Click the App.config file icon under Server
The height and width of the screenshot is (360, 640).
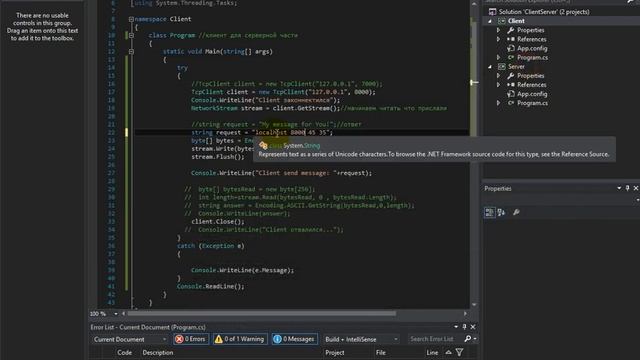coord(511,94)
